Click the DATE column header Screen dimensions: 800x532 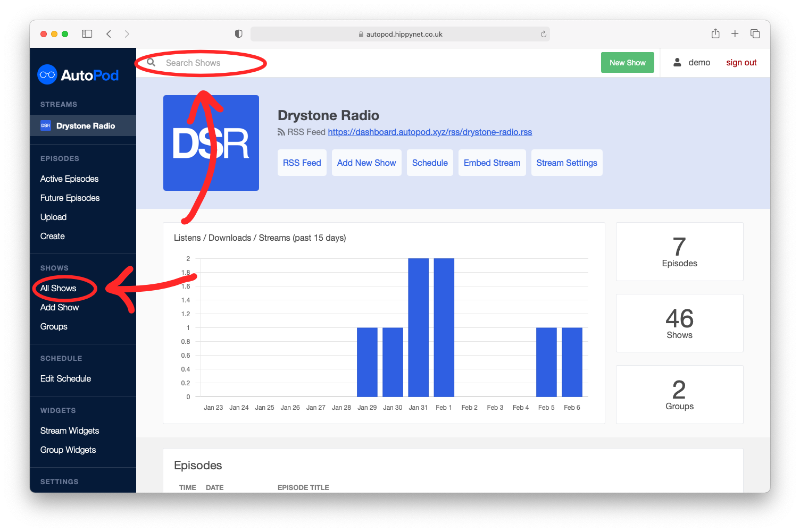215,487
